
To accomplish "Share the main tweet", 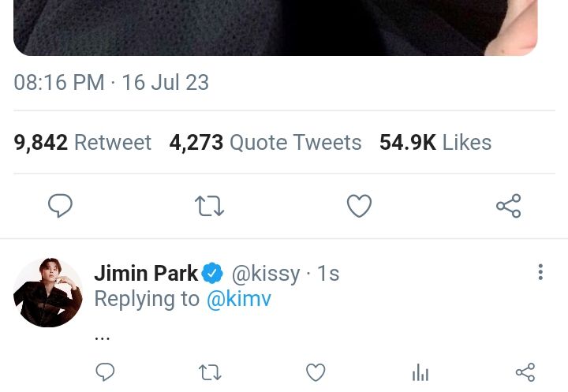I will click(x=508, y=206).
